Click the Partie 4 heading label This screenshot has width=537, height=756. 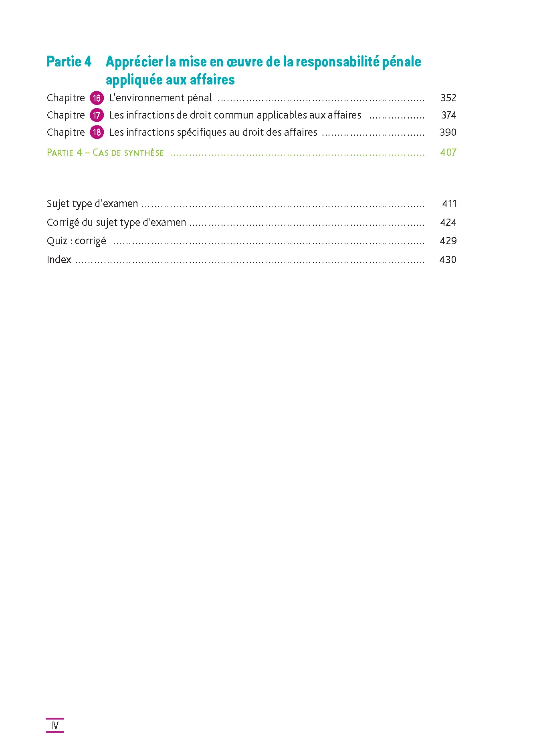click(x=69, y=61)
